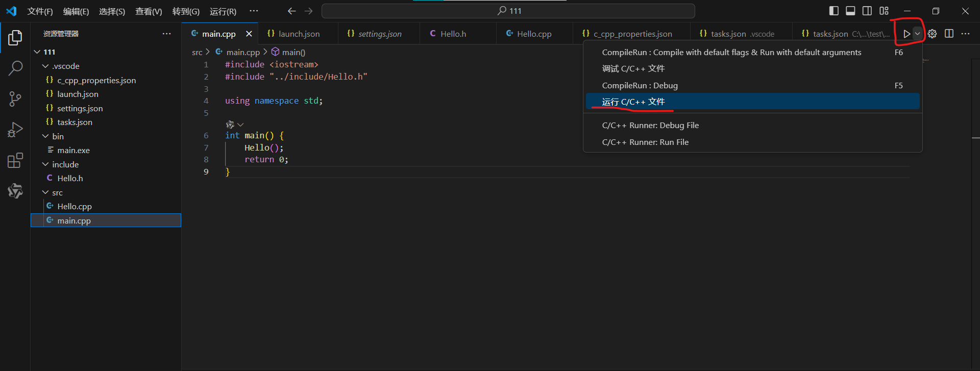Toggle the bottom panel layout icon
The image size is (980, 371).
pyautogui.click(x=850, y=11)
